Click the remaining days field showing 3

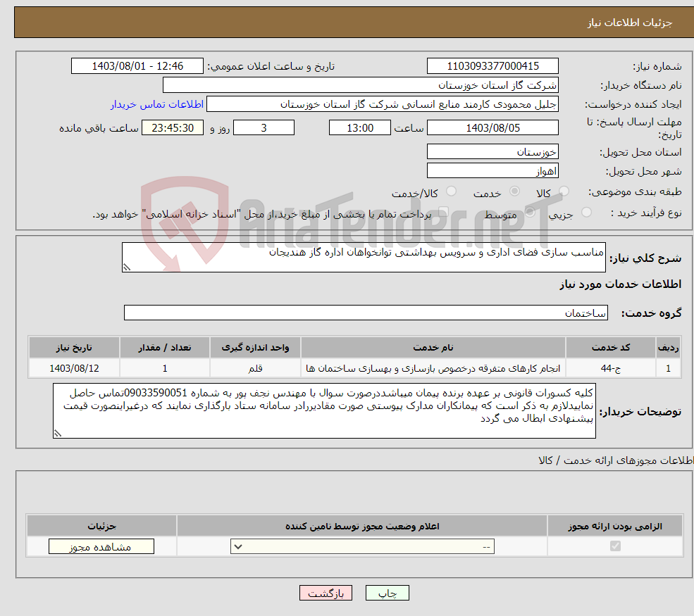click(264, 128)
